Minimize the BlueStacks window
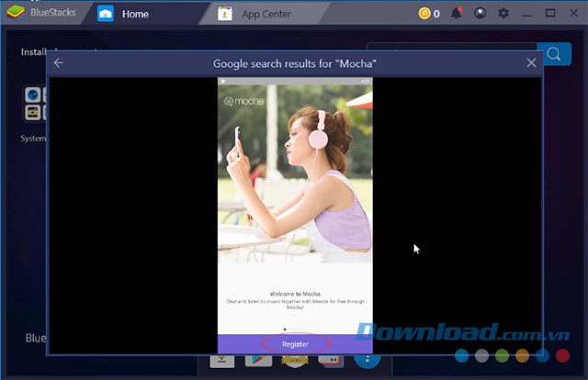Image resolution: width=588 pixels, height=380 pixels. [526, 15]
